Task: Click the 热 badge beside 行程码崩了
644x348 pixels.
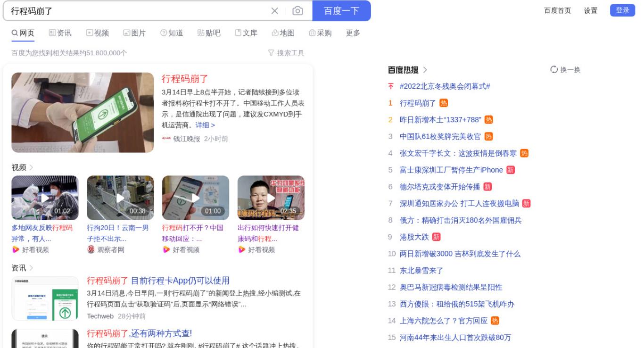Action: (444, 103)
